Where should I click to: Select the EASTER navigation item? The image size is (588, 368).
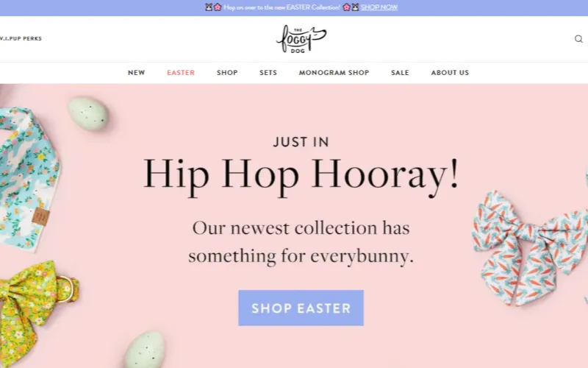click(181, 72)
